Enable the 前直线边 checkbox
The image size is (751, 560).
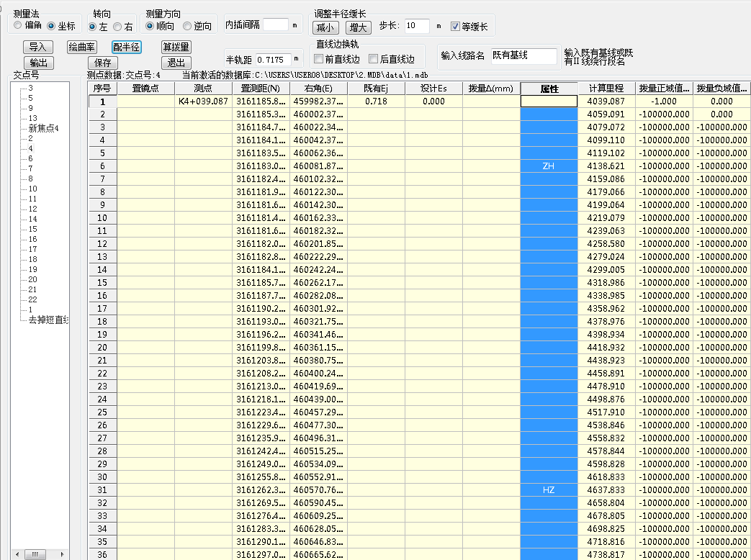[319, 59]
